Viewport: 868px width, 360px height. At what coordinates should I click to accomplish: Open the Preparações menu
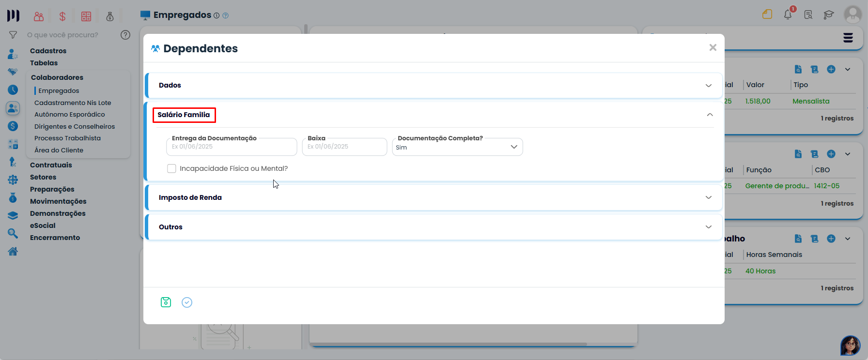pos(52,189)
